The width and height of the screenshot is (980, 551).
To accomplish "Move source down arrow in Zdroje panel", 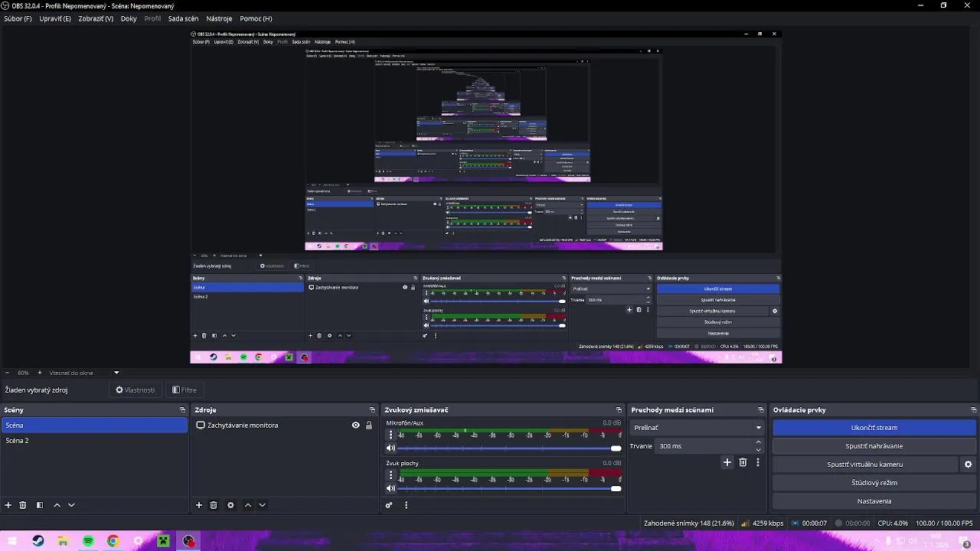I will (x=262, y=505).
